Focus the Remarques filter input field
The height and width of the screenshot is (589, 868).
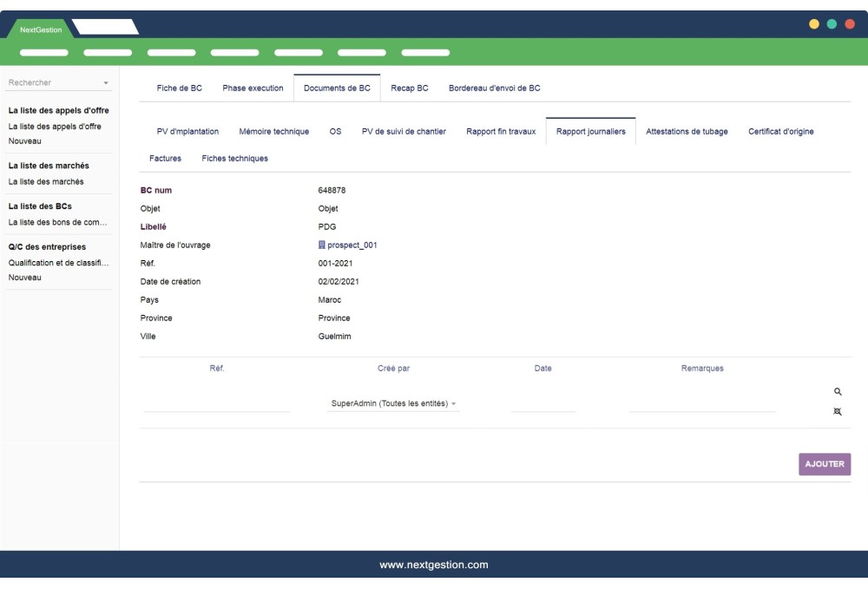701,402
